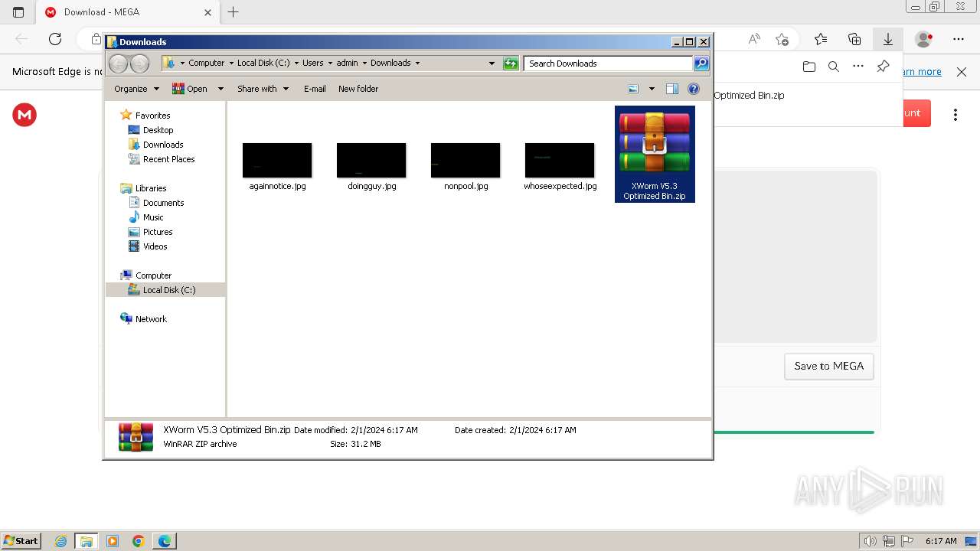Expand the arrow after Downloads in breadcrumb

pos(417,64)
